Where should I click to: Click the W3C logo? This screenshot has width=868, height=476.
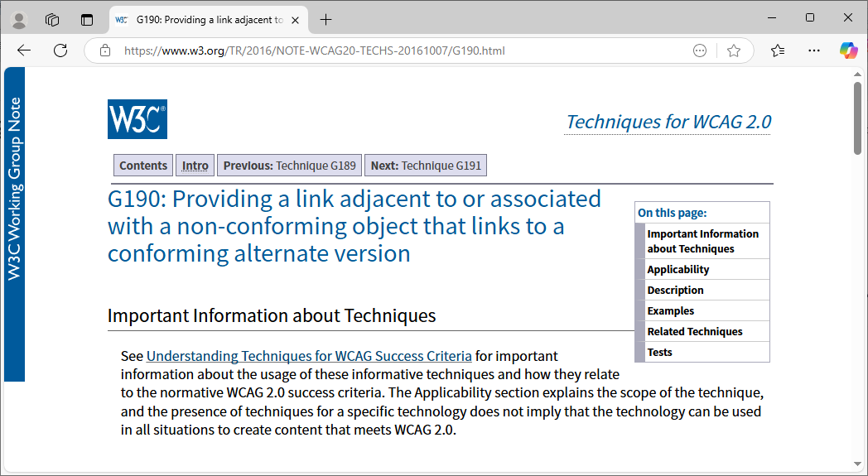(137, 119)
